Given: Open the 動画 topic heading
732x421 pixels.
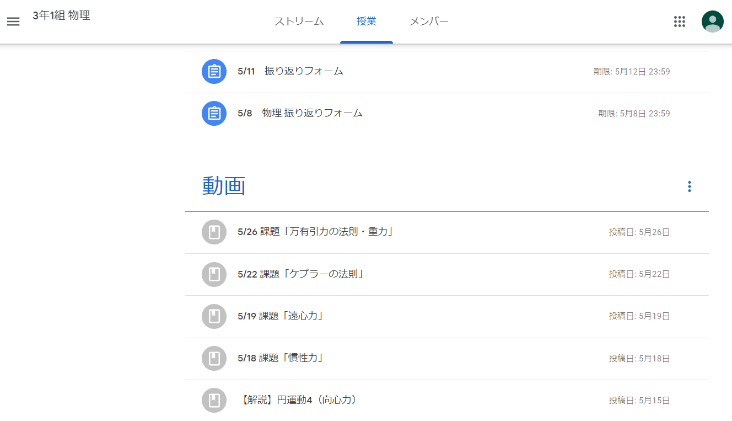Looking at the screenshot, I should pyautogui.click(x=224, y=186).
